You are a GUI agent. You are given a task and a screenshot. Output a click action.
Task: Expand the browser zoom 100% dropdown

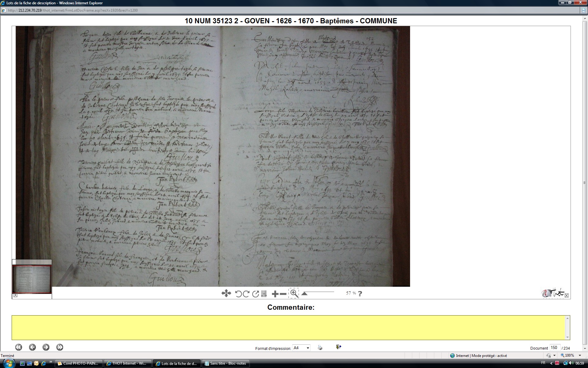[580, 355]
